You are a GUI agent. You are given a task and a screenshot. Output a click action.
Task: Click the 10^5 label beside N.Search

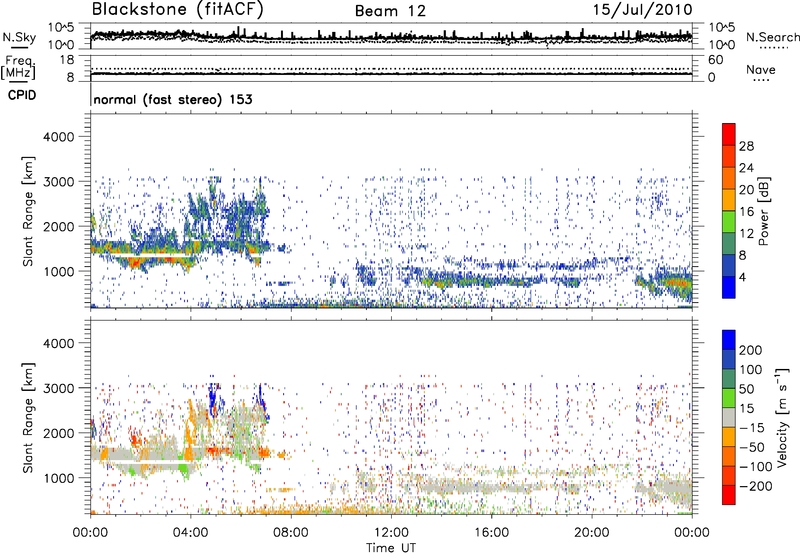pyautogui.click(x=722, y=28)
